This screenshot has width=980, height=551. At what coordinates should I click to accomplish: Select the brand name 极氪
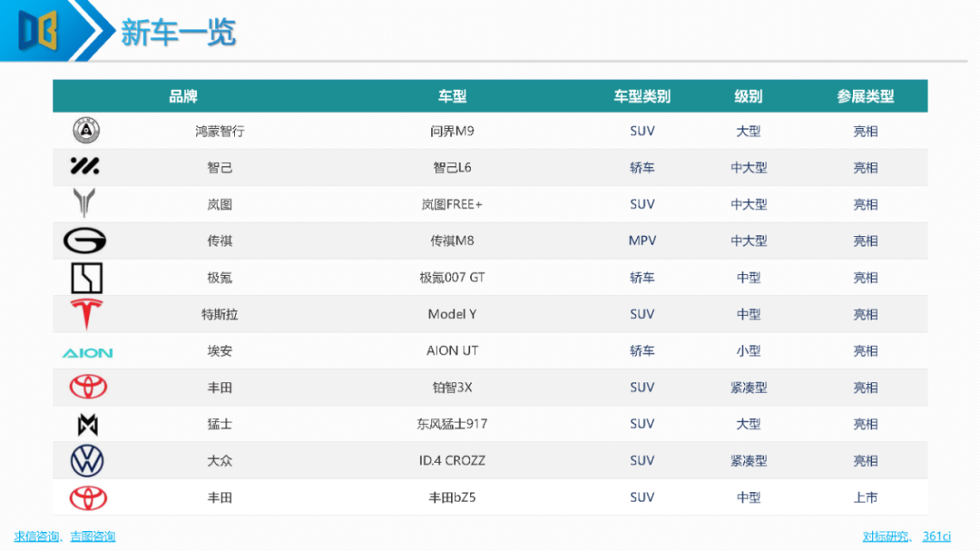click(220, 278)
